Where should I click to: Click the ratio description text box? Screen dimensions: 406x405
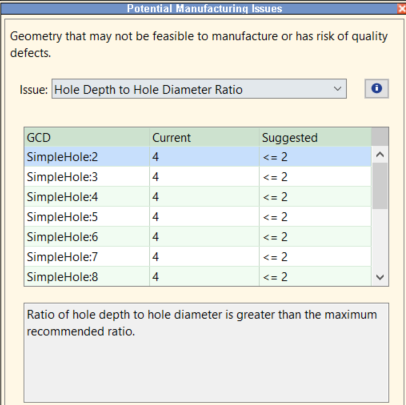point(206,353)
